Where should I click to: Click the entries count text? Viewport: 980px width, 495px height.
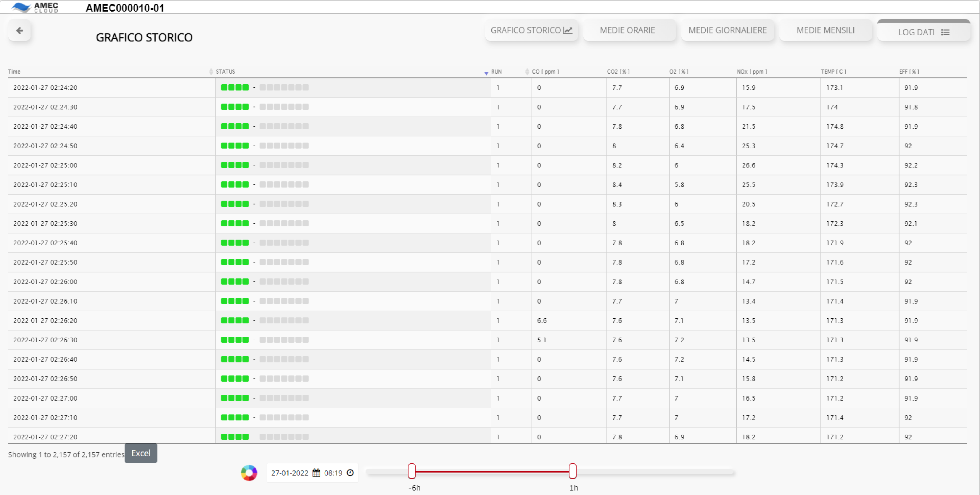[66, 455]
